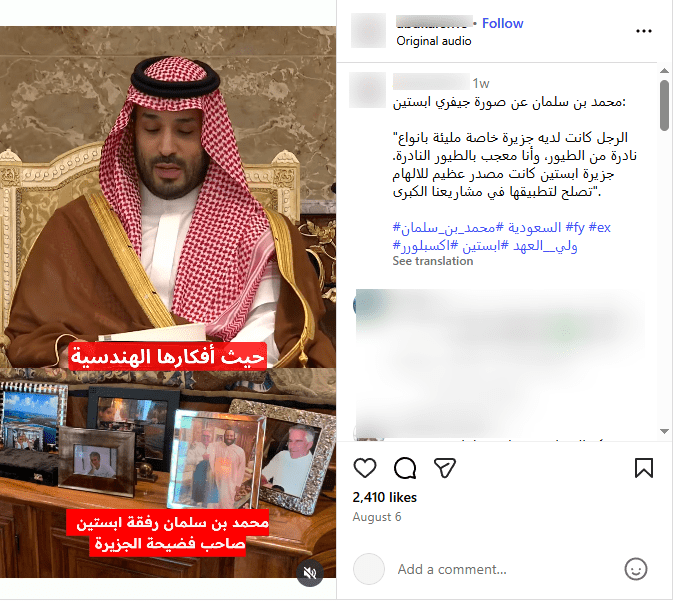Viewport: 673px width, 603px height.
Task: Click the poster's profile avatar in header
Action: click(x=368, y=30)
